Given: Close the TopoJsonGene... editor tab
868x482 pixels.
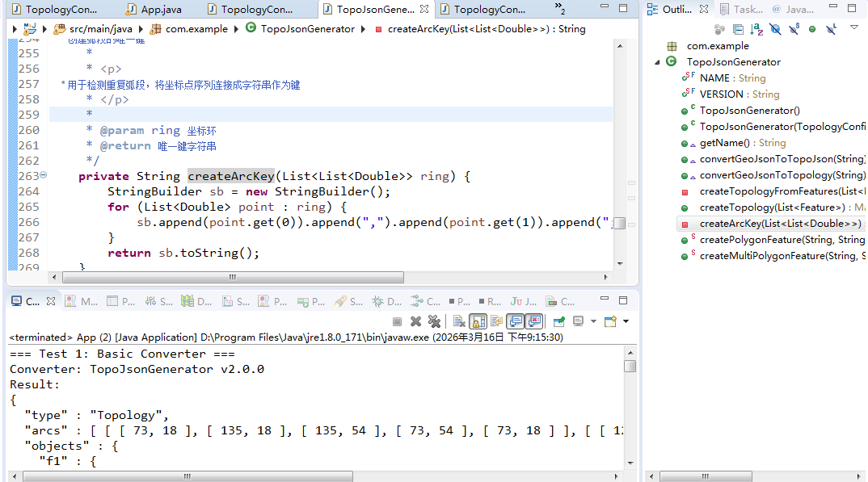Looking at the screenshot, I should point(424,9).
